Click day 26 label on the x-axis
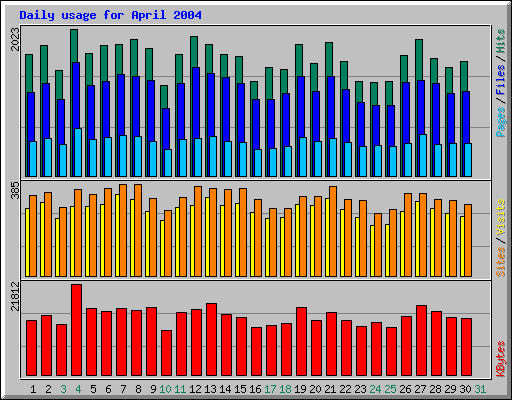 [405, 389]
